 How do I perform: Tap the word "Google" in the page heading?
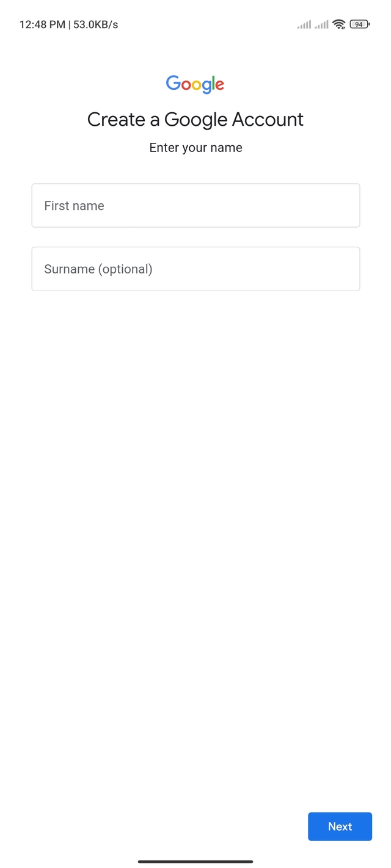click(x=195, y=120)
